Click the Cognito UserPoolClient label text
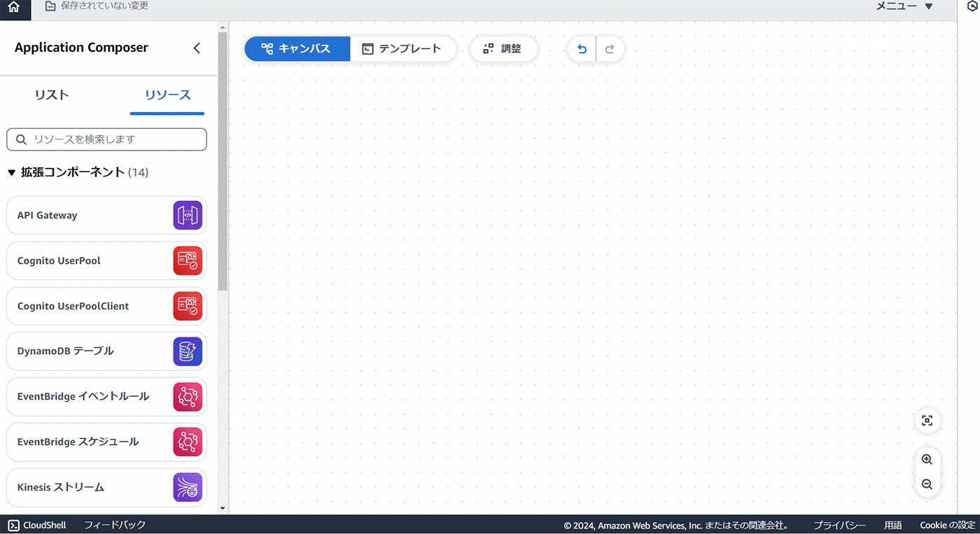The image size is (980, 534). [x=73, y=306]
